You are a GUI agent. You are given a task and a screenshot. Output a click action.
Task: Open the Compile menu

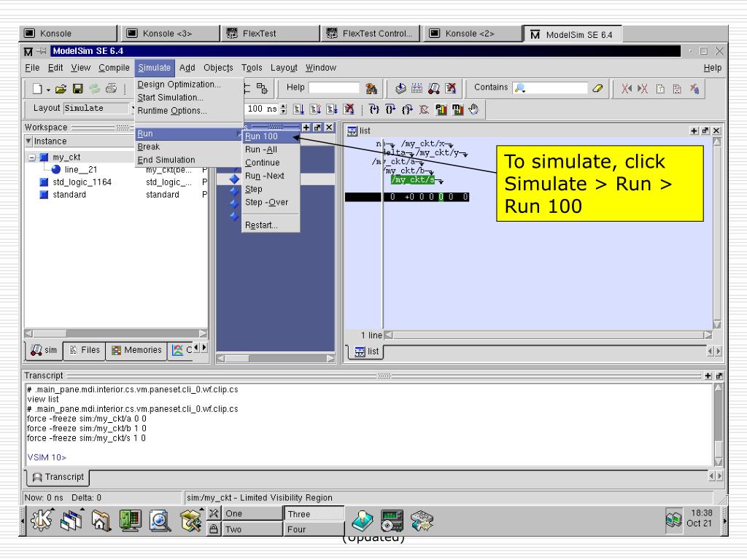tap(114, 68)
